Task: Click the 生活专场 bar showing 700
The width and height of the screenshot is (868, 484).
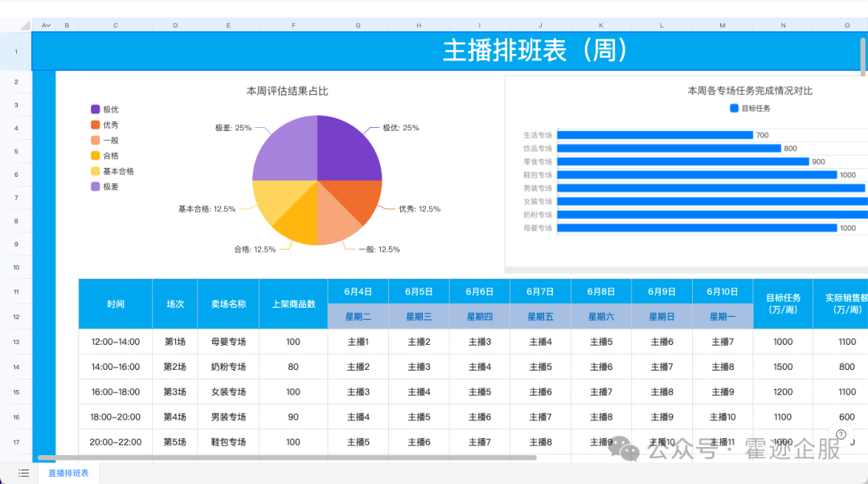Action: pos(655,135)
